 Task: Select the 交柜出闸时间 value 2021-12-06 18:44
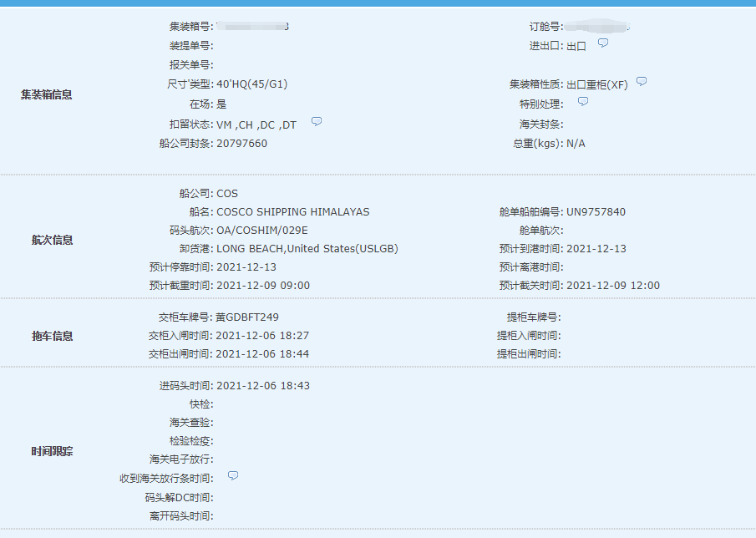click(262, 354)
